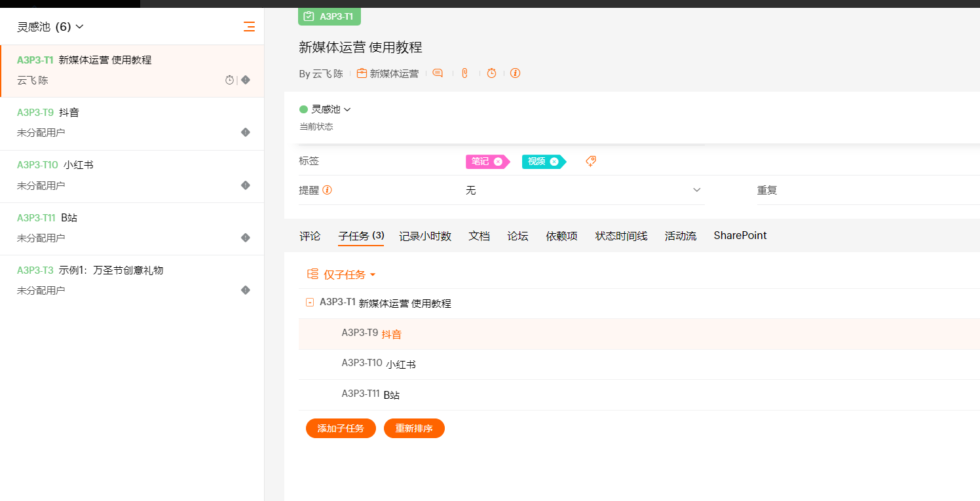
Task: Expand the 提醒 reminder dropdown
Action: [696, 190]
